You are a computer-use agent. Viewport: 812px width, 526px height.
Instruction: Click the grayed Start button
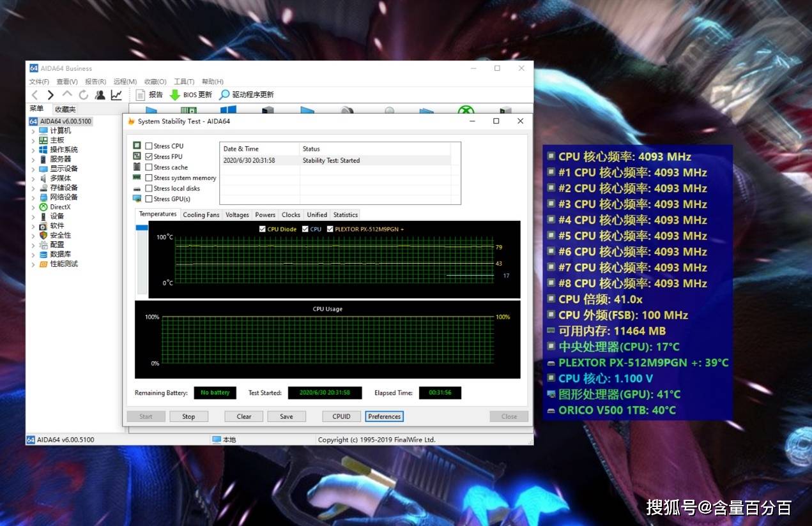[x=146, y=416]
